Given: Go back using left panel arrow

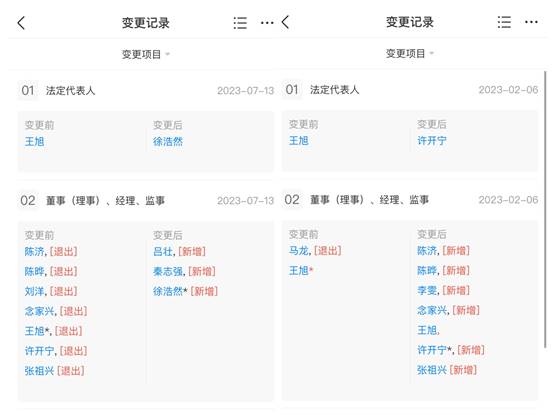Looking at the screenshot, I should [21, 23].
